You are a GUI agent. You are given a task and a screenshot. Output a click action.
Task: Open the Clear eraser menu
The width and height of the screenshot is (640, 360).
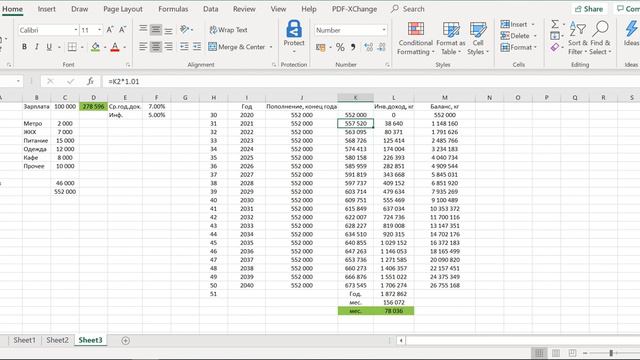point(555,47)
